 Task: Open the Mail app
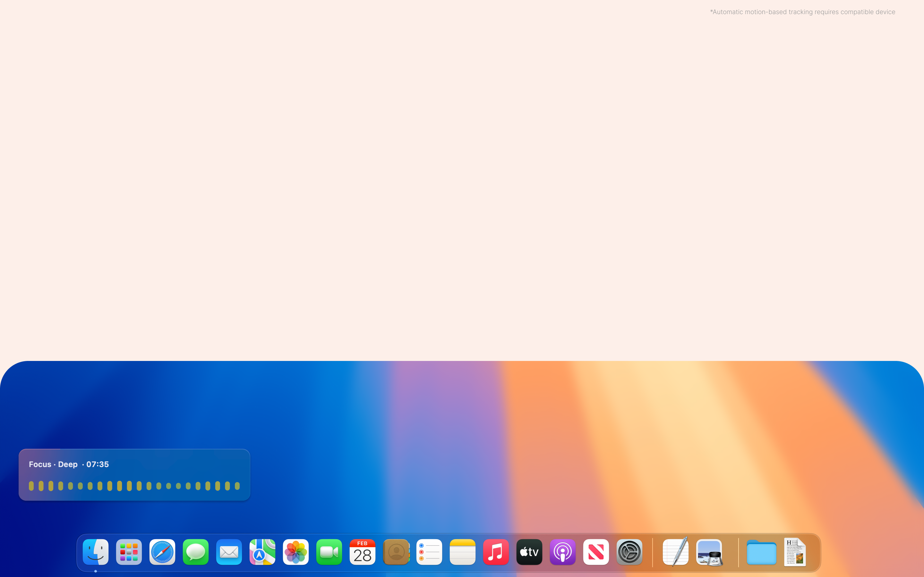coord(229,552)
